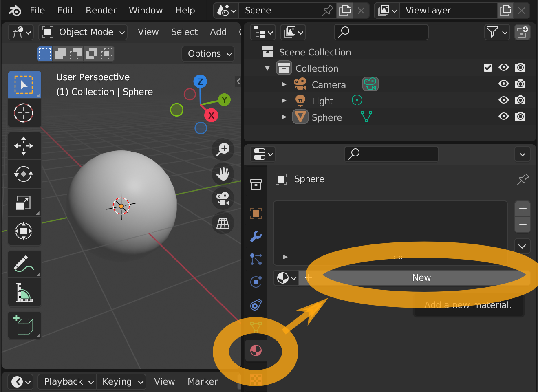Select the Scale tool
The width and height of the screenshot is (538, 392).
coord(24,203)
